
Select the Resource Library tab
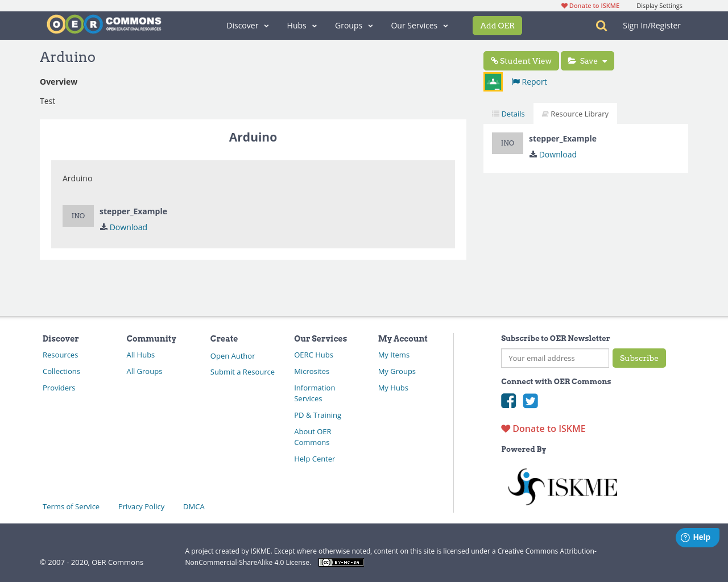click(x=575, y=114)
